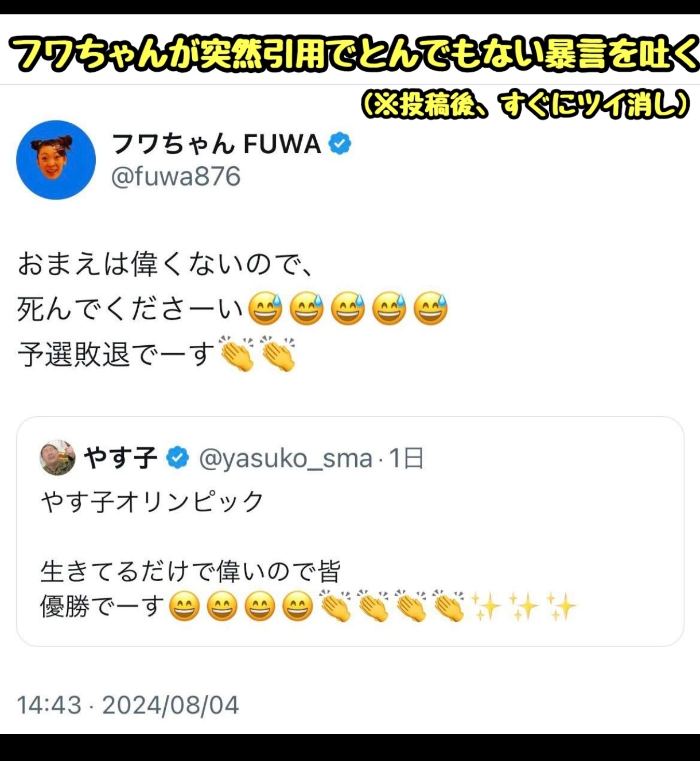Click the first clapping hands emoji after 予選敗退でーす
The height and width of the screenshot is (761, 700).
click(x=237, y=354)
